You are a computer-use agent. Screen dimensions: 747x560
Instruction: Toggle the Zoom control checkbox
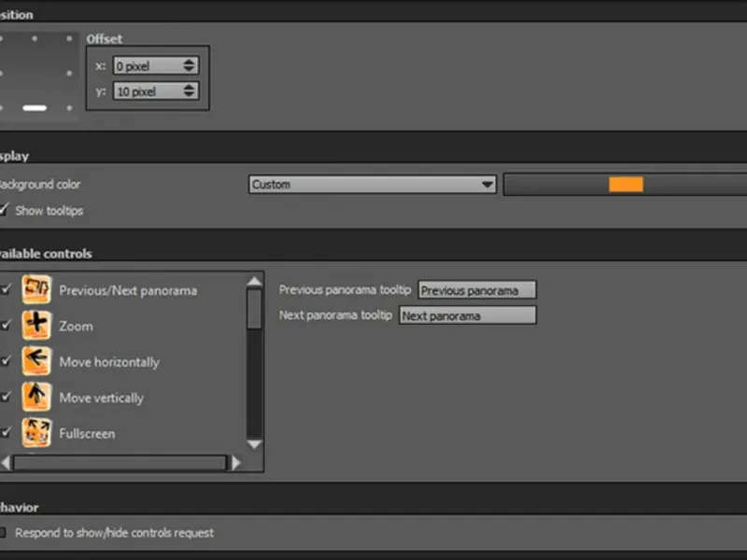[6, 325]
